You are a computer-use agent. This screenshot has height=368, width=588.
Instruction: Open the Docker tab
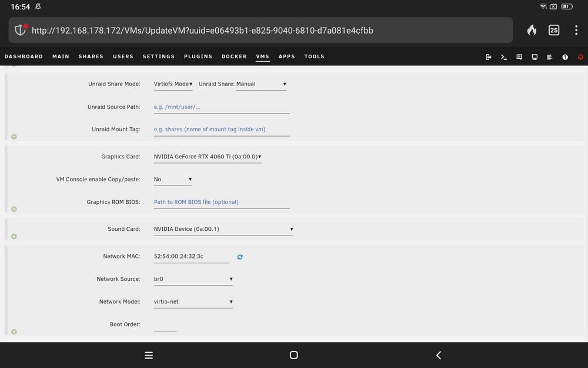pos(234,57)
